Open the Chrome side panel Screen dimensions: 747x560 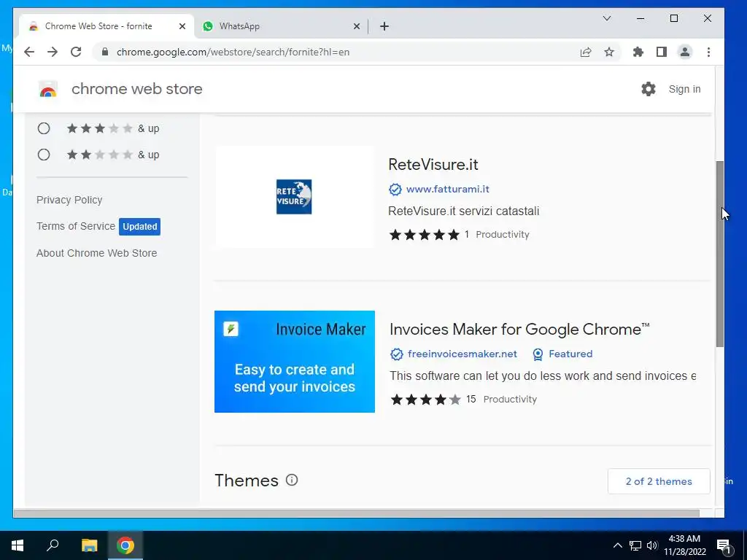coord(661,52)
